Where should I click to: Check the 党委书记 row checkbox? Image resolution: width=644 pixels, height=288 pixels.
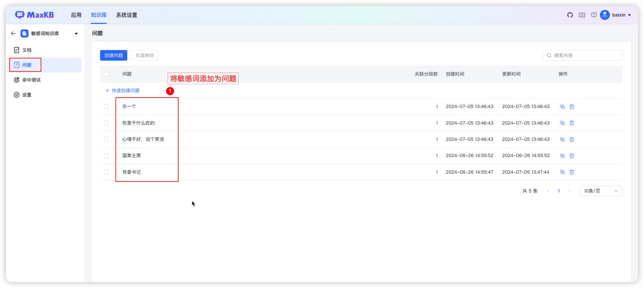point(106,172)
